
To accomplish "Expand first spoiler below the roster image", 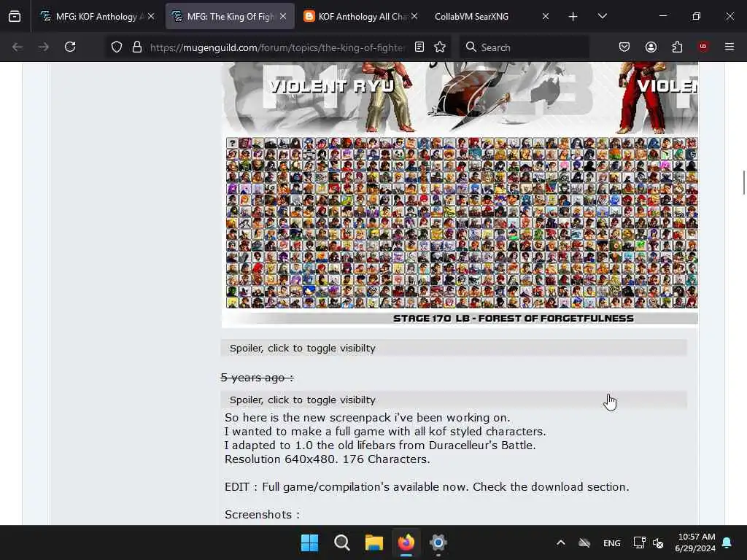I will tap(454, 348).
